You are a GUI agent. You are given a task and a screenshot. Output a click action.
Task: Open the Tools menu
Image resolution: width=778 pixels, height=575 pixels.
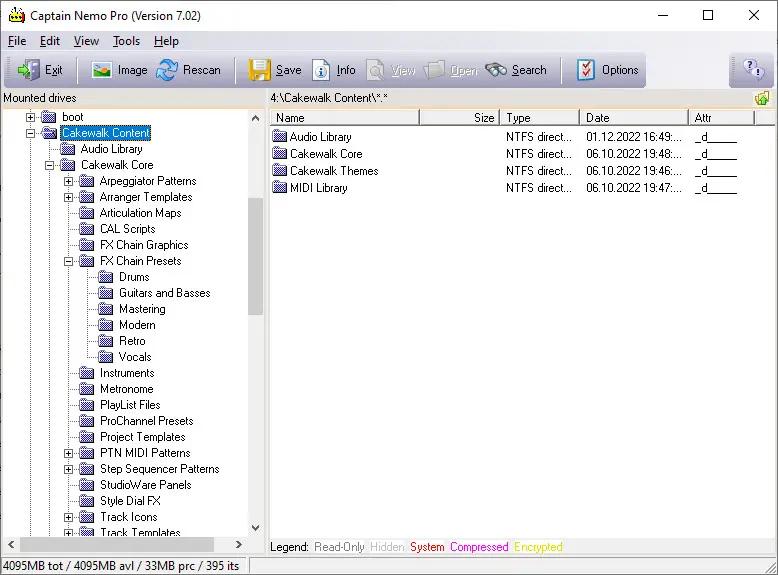[x=126, y=41]
